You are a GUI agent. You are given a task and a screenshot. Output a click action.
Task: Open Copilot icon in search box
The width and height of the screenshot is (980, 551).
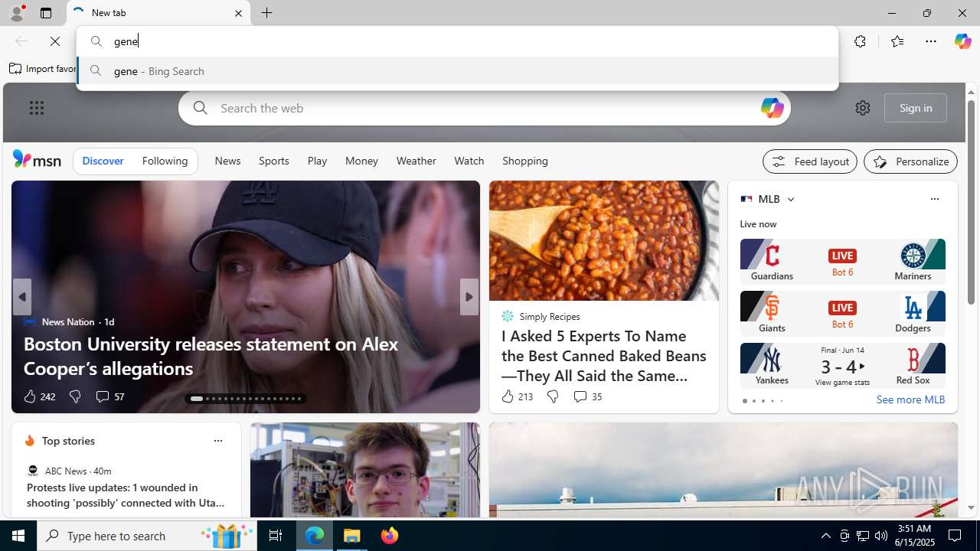[x=772, y=108]
